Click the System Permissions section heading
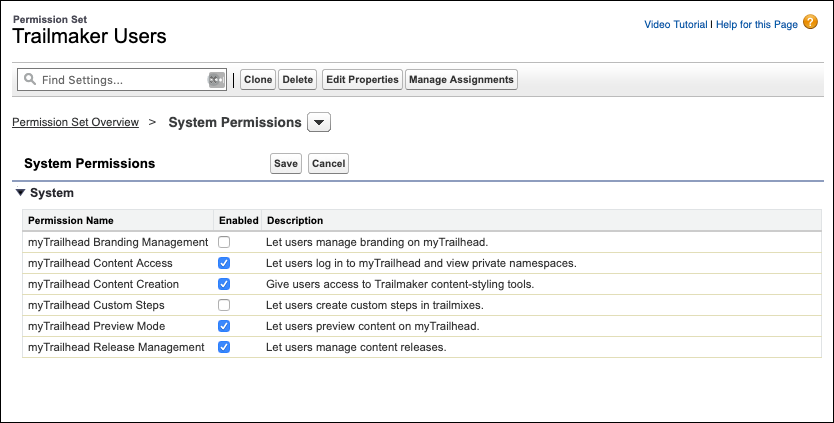The width and height of the screenshot is (834, 423). point(89,163)
